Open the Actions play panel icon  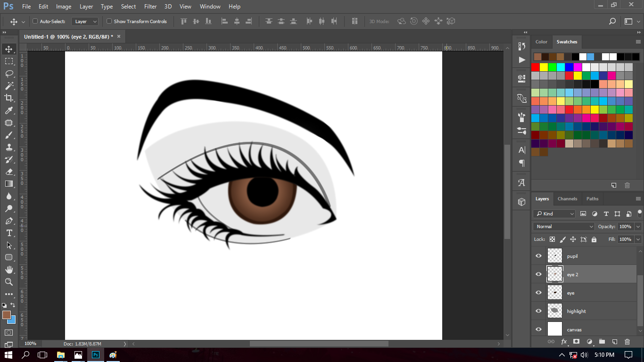click(521, 60)
